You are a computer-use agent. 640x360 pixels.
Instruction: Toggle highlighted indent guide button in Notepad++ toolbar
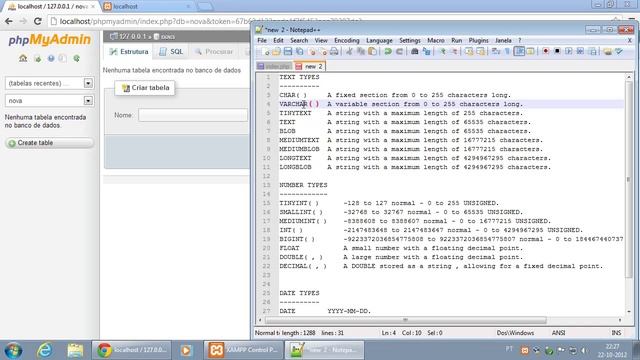[519, 51]
